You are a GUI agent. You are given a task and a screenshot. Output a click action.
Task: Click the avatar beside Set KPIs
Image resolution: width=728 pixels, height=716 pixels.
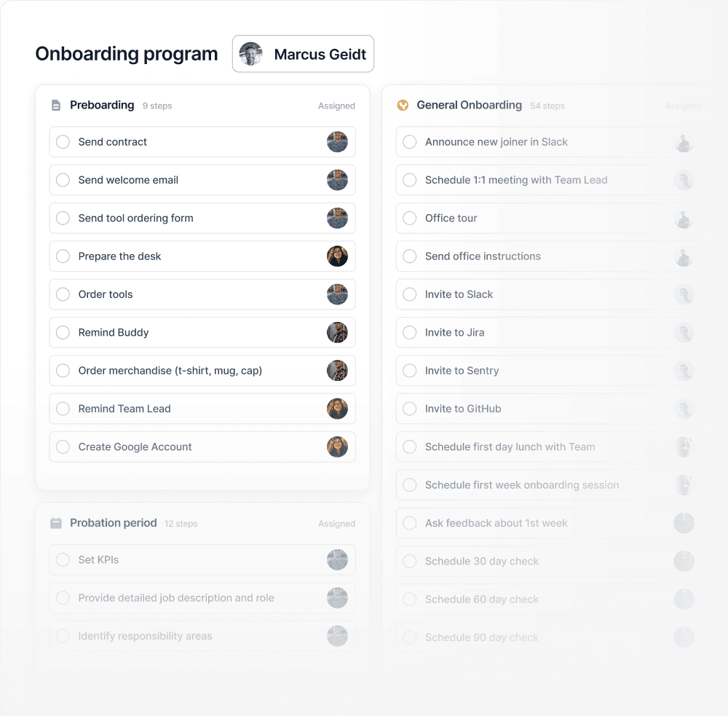tap(337, 559)
